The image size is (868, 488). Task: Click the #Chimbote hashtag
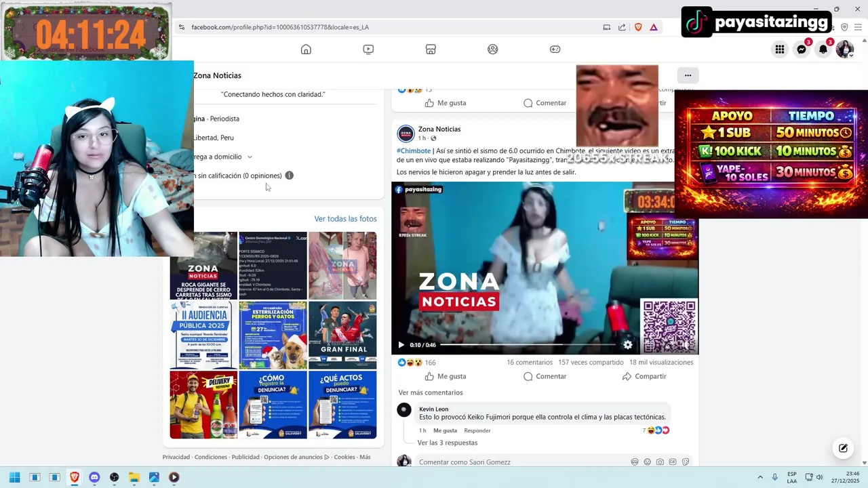point(414,150)
